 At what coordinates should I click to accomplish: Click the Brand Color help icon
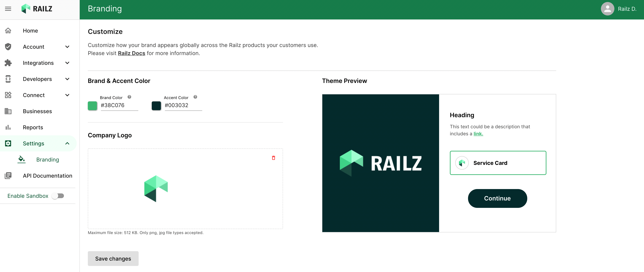[x=129, y=97]
